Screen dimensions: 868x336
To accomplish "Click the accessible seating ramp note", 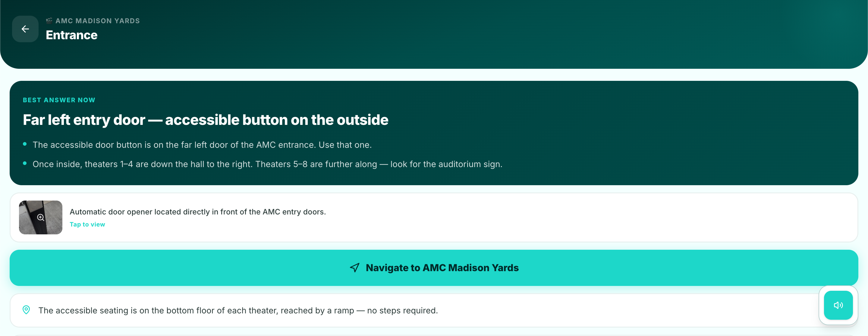I will 238,310.
